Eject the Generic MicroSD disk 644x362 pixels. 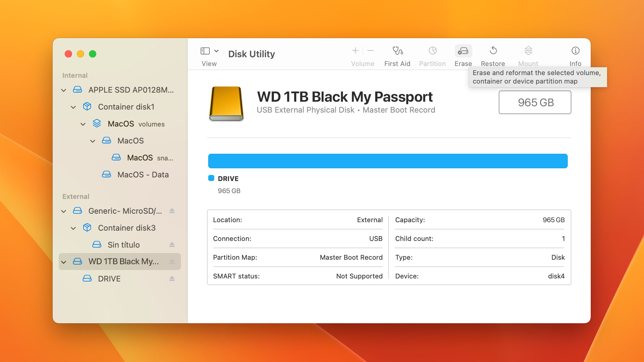(x=172, y=211)
